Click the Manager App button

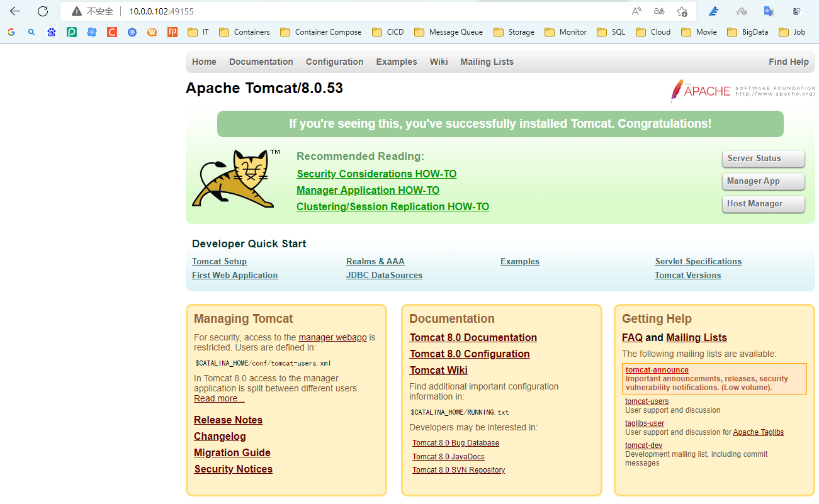pyautogui.click(x=764, y=181)
